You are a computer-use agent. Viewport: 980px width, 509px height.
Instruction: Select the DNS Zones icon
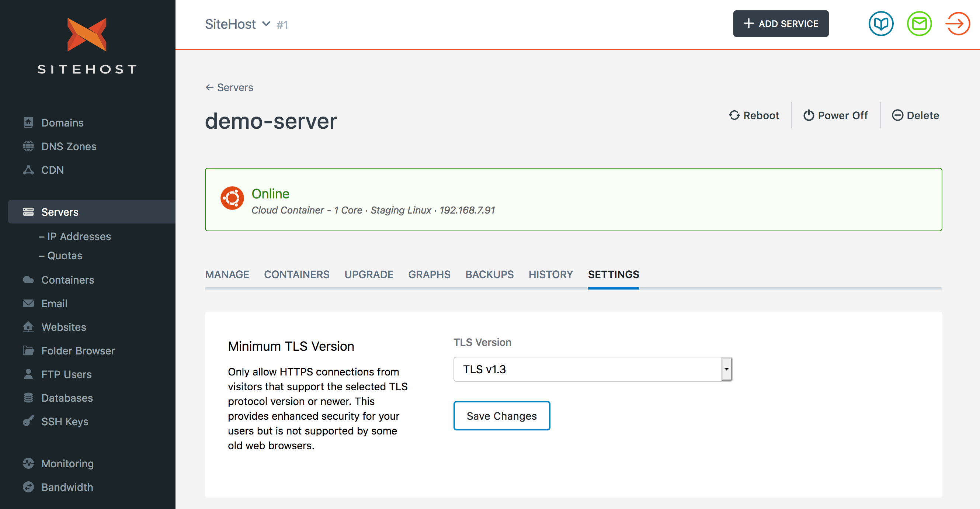(x=28, y=146)
